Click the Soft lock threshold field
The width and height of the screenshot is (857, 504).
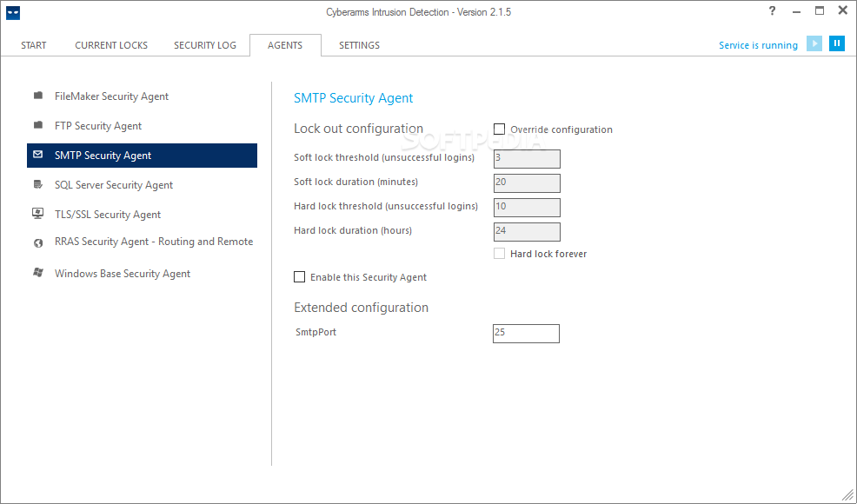[x=527, y=158]
